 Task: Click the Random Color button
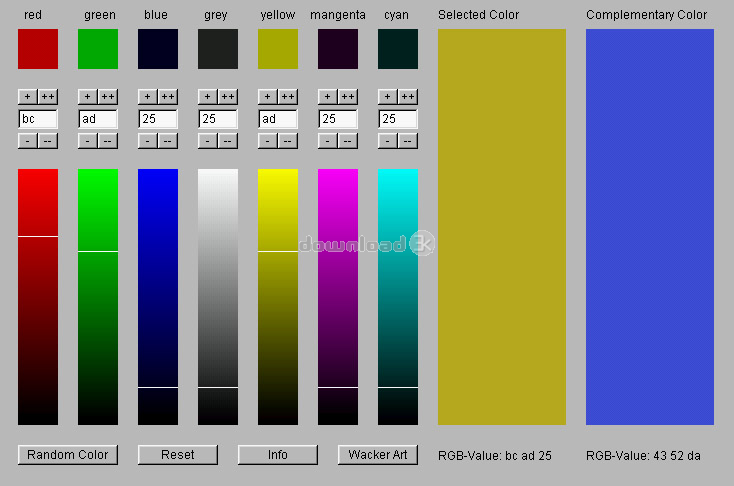click(x=68, y=455)
